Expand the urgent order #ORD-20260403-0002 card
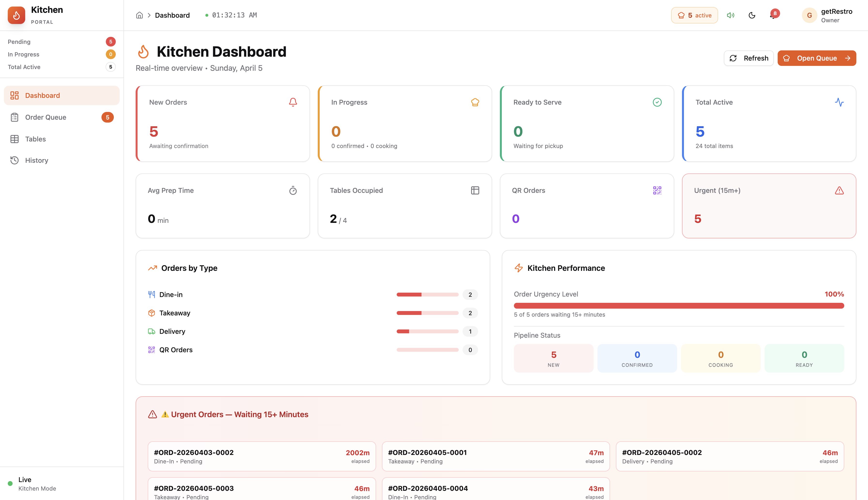Viewport: 868px width, 500px height. tap(262, 456)
